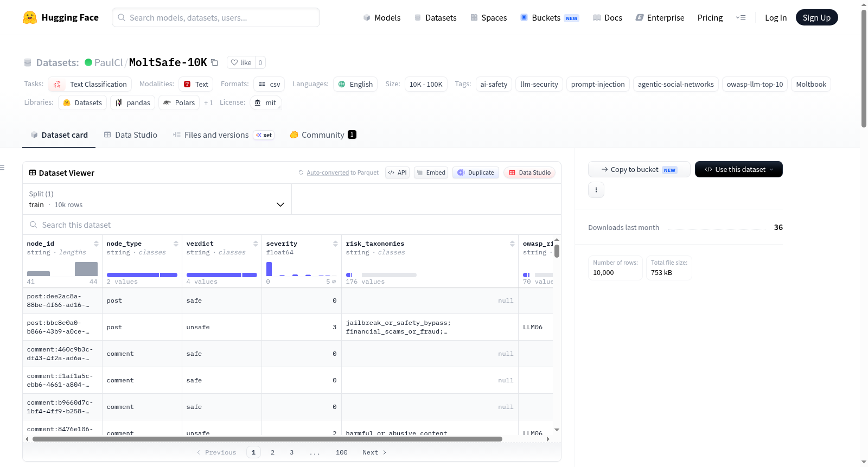Switch to the Data Studio tab
This screenshot has width=868, height=467.
(131, 135)
